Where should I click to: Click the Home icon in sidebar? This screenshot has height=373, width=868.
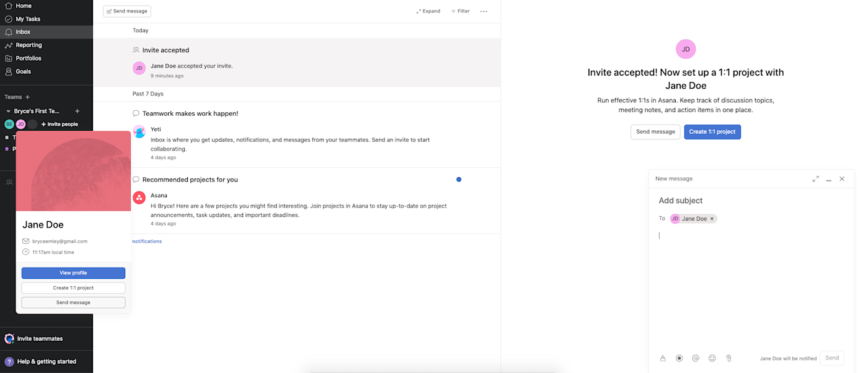pyautogui.click(x=9, y=6)
